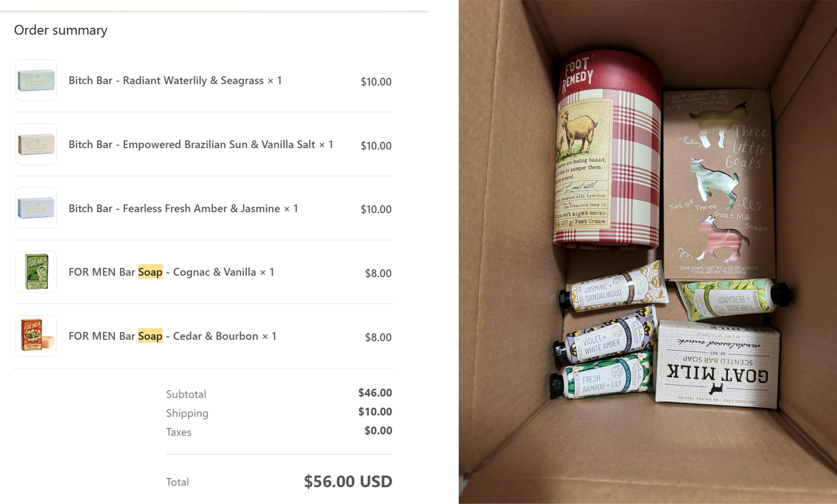Click the Fearless Fresh Amber & Jasmine thumbnail

tap(36, 208)
